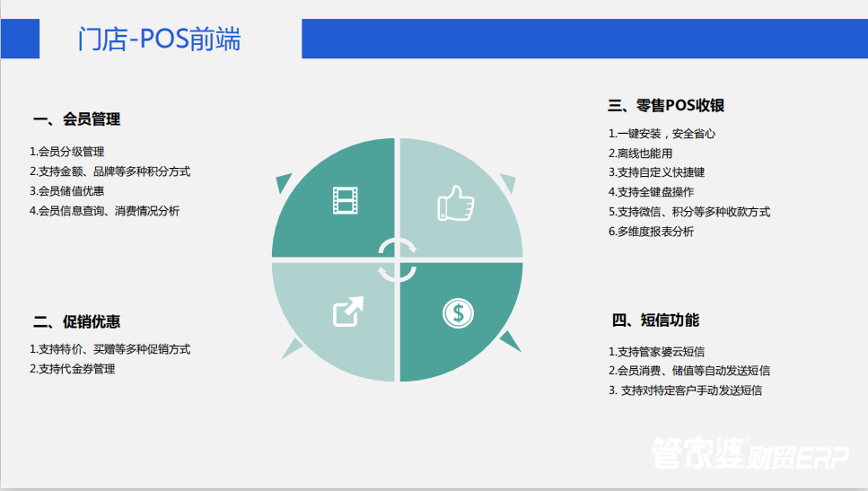This screenshot has width=868, height=491.
Task: Click '1.一键安装，安全省心'
Action: pos(662,134)
